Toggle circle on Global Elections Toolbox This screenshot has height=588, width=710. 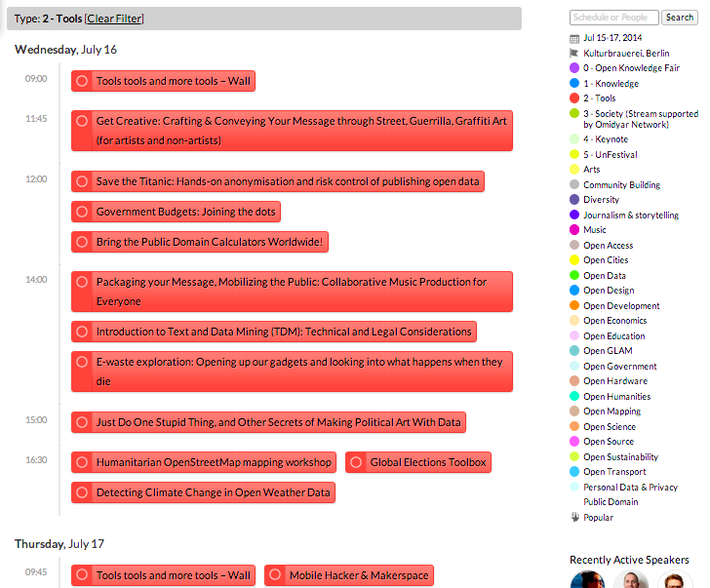356,462
